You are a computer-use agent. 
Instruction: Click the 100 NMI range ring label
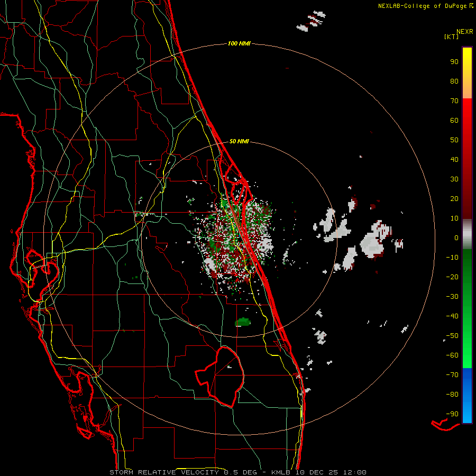pos(239,44)
